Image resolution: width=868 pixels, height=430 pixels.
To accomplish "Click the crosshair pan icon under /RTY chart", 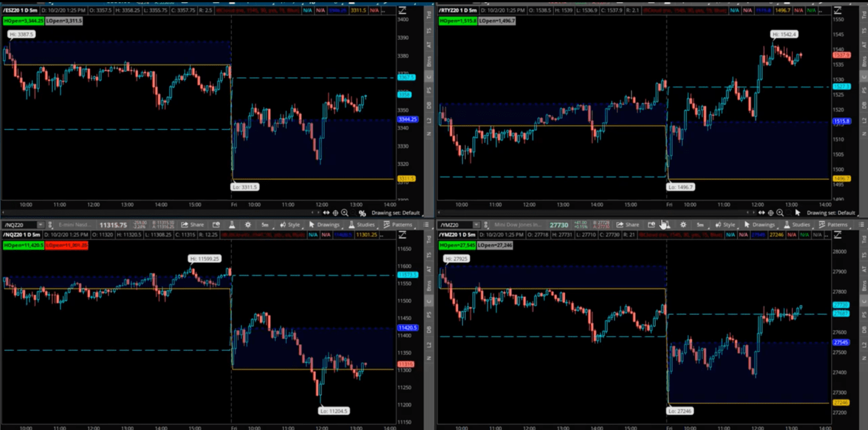I will [770, 213].
